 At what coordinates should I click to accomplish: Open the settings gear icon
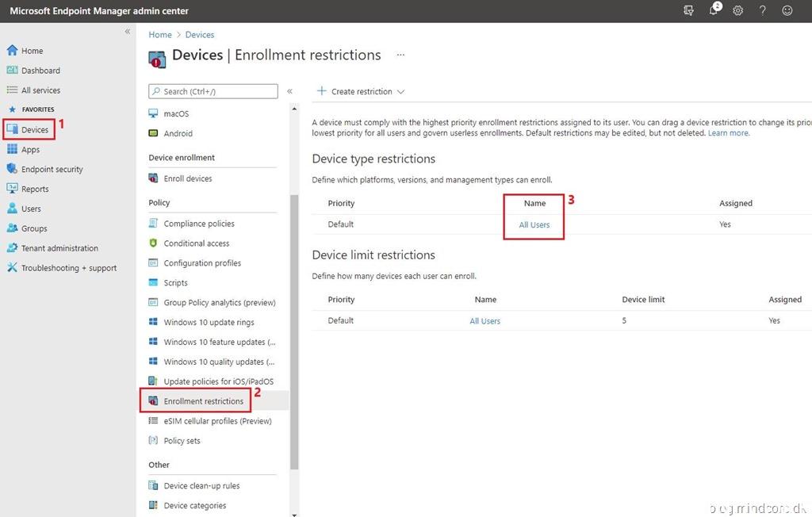coord(737,10)
